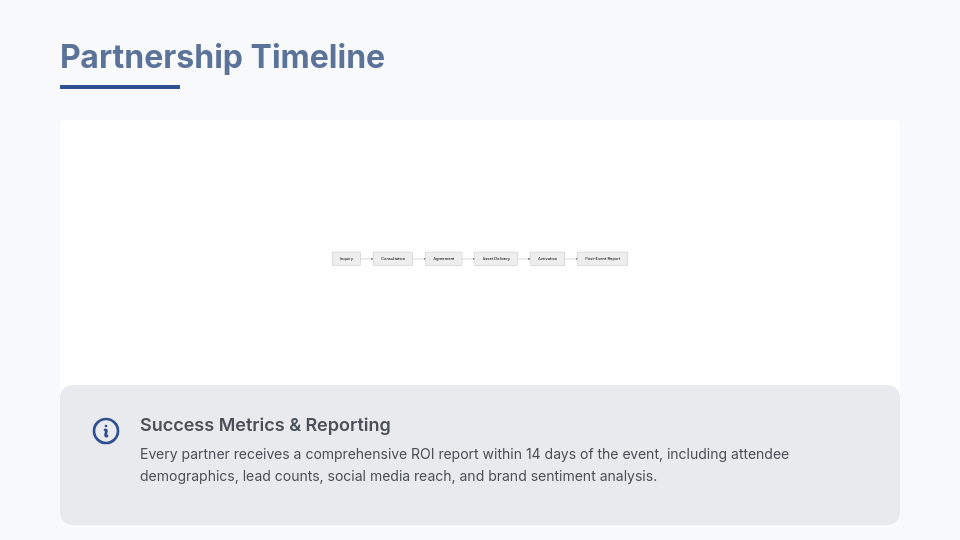Click the arrow between Inquiry and Consultation

click(367, 259)
